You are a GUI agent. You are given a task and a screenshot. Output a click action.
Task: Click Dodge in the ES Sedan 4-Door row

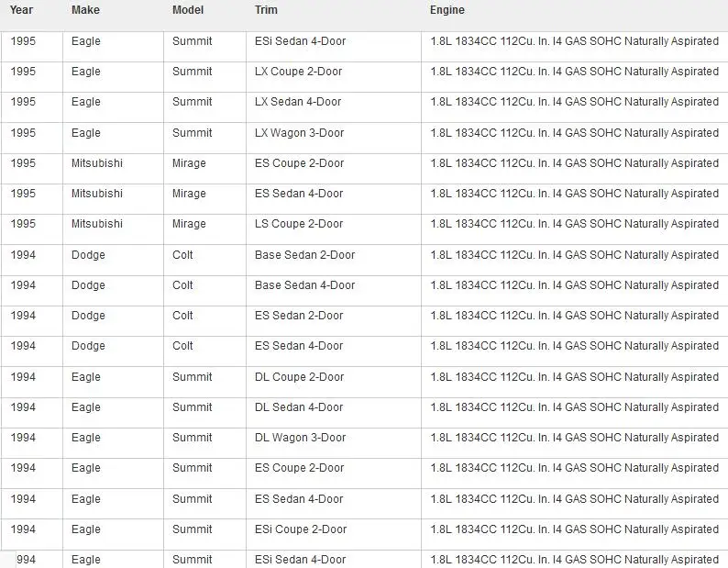[88, 346]
